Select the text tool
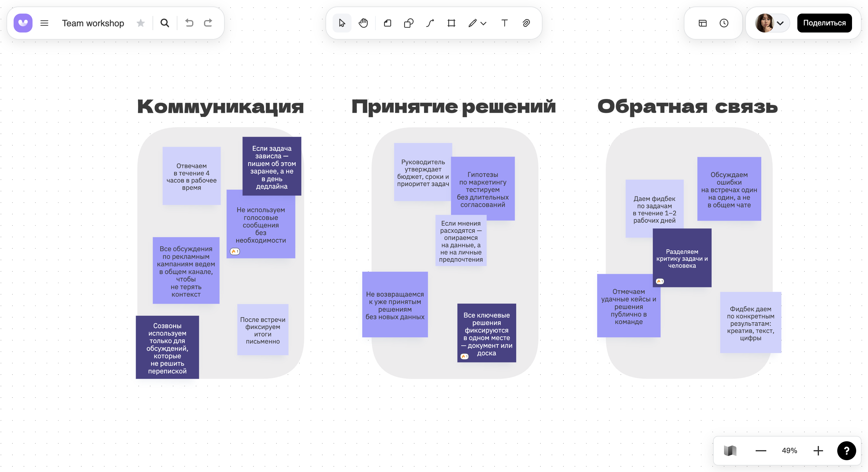 tap(504, 23)
